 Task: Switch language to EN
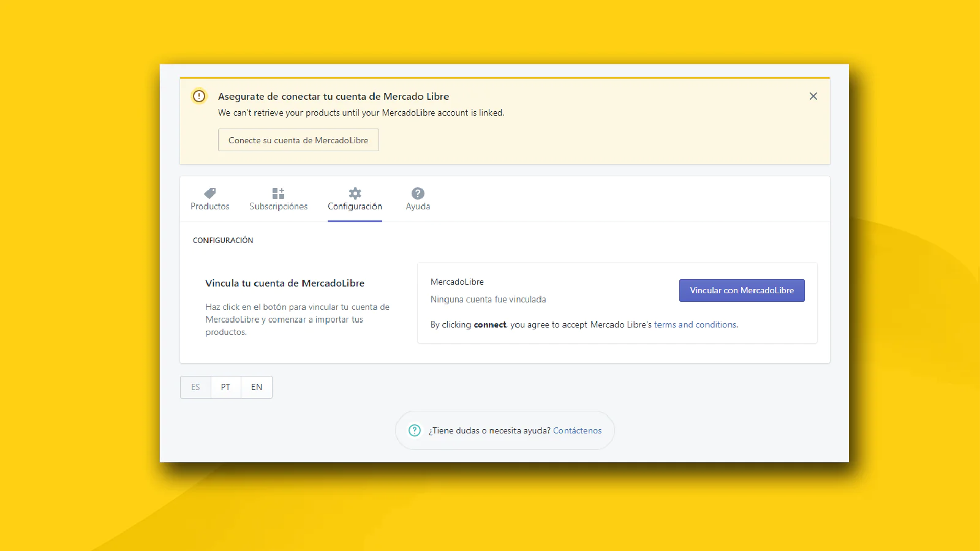pos(257,387)
